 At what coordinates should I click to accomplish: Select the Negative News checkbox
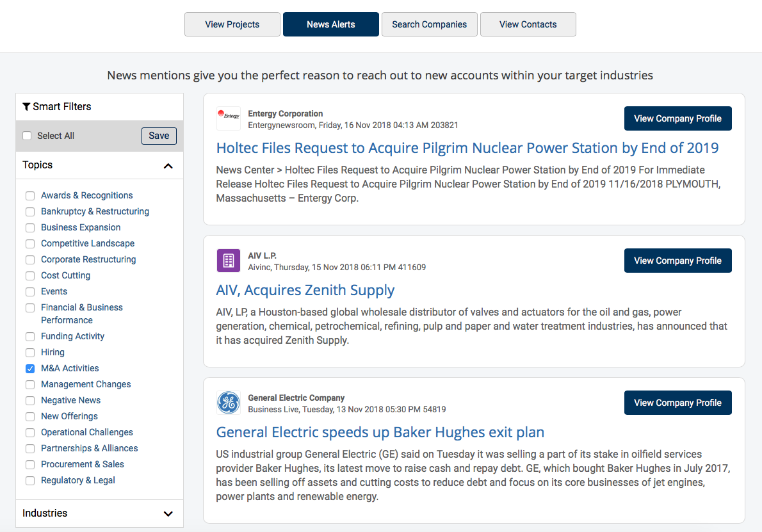coord(30,401)
